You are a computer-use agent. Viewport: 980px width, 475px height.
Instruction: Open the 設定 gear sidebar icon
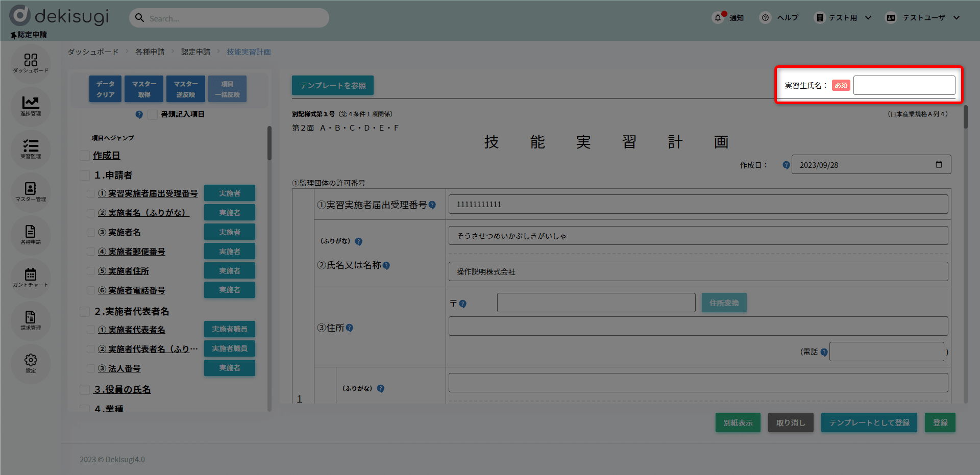pos(31,363)
